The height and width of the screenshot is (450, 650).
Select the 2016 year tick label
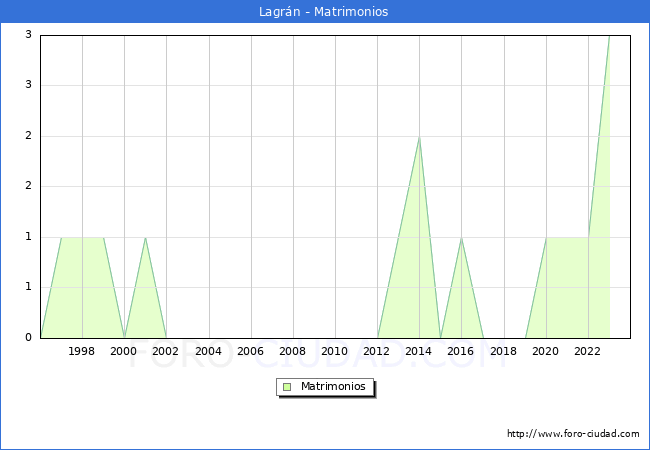pos(461,352)
